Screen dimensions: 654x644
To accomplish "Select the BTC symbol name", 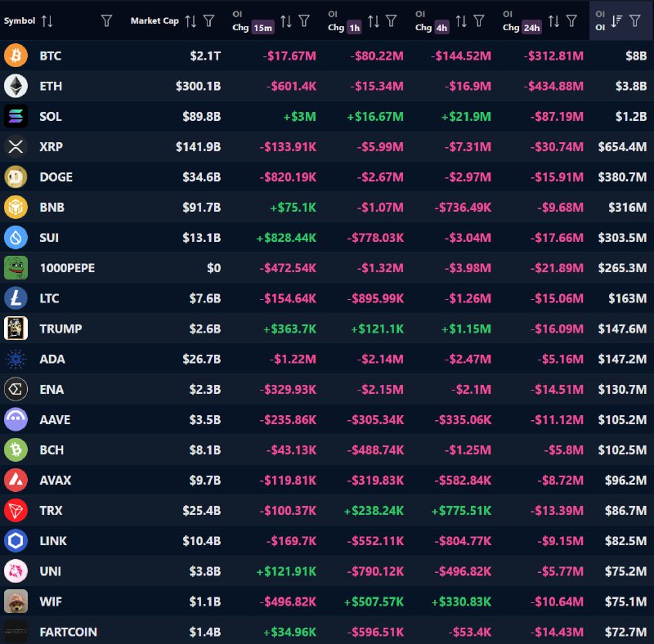I will (51, 56).
